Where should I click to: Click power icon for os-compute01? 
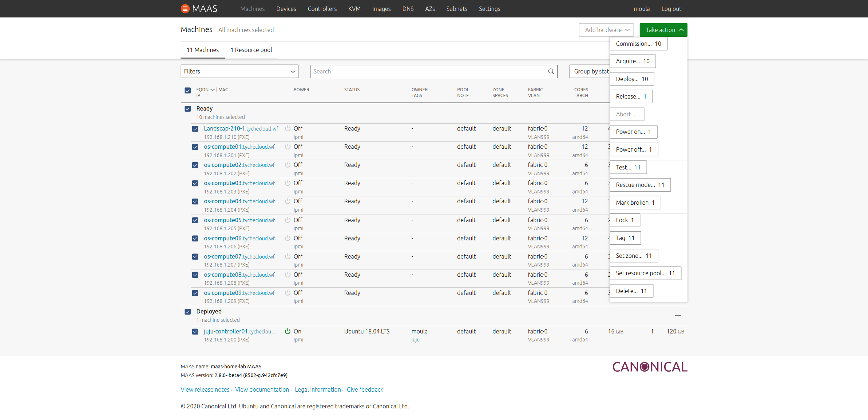coord(288,147)
